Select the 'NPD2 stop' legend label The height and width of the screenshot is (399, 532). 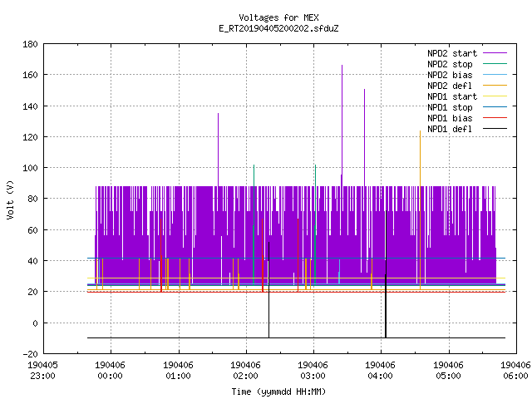[x=450, y=64]
